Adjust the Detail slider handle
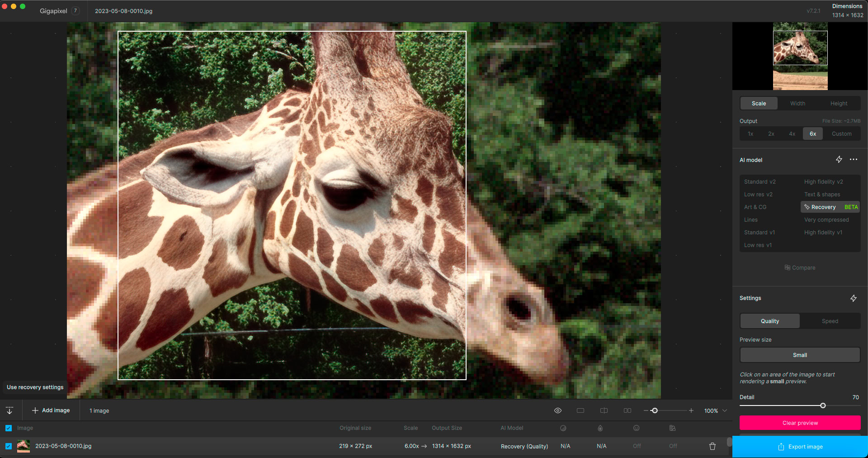 click(x=823, y=406)
